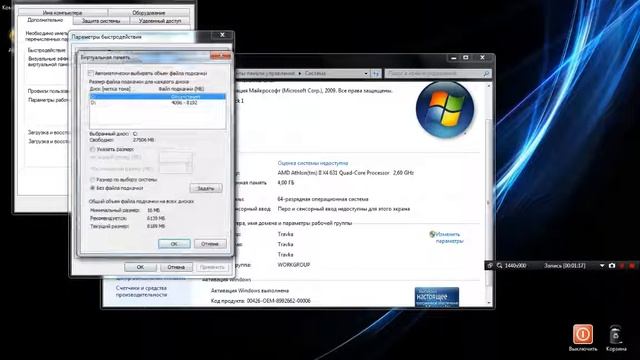Click the Система breadcrumb in address bar
Image resolution: width=640 pixels, height=360 pixels.
(315, 73)
